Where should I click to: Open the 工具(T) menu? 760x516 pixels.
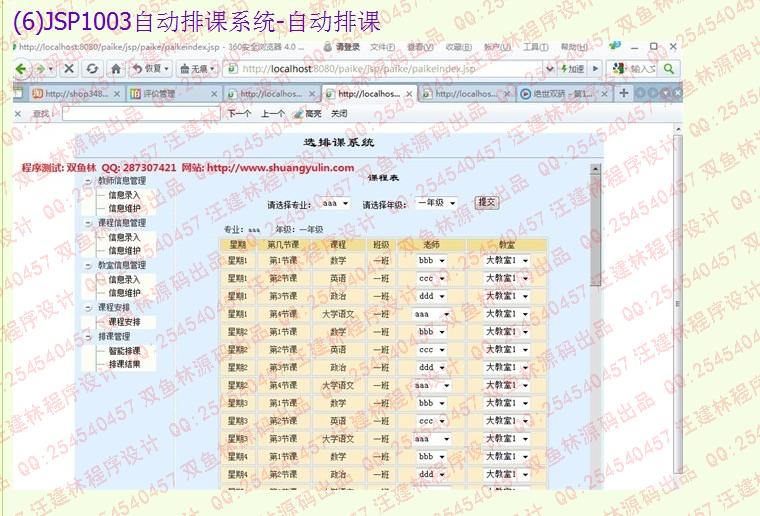(536, 47)
